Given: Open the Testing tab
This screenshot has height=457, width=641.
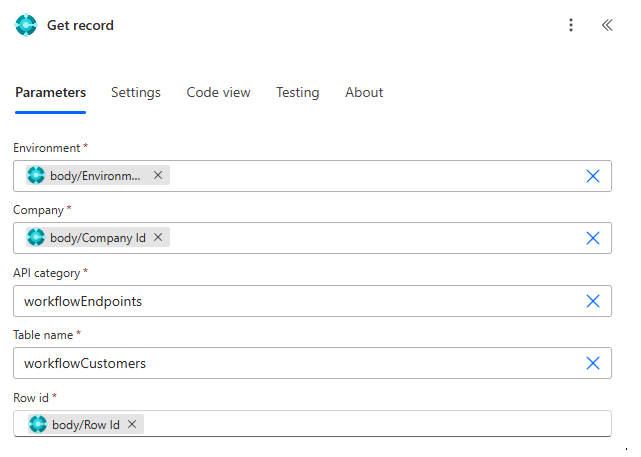Looking at the screenshot, I should click(298, 92).
